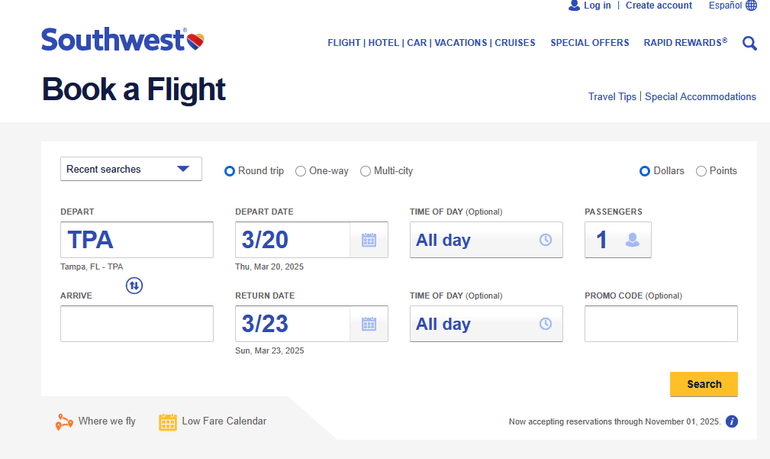
Task: Select the Multi-city trip option
Action: point(366,171)
